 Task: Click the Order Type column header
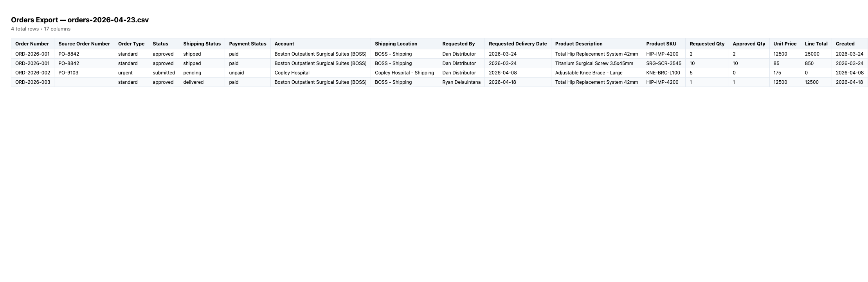coord(131,44)
